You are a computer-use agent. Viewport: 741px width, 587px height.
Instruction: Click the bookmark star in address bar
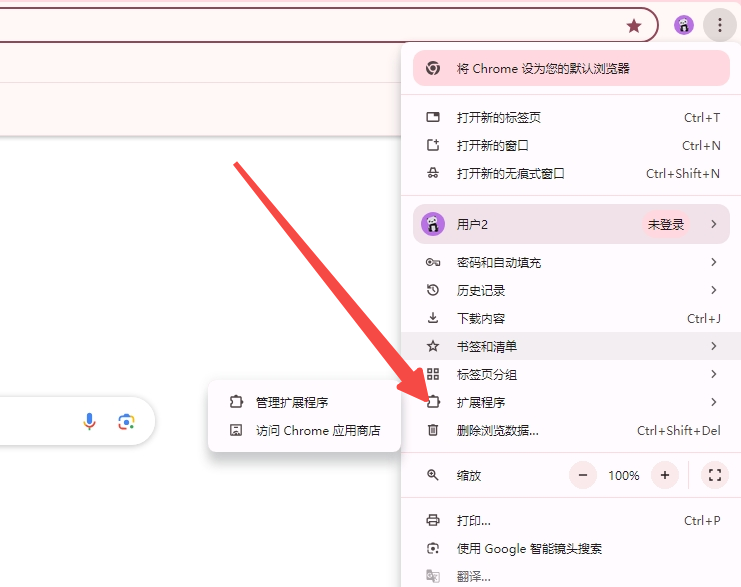click(x=634, y=26)
